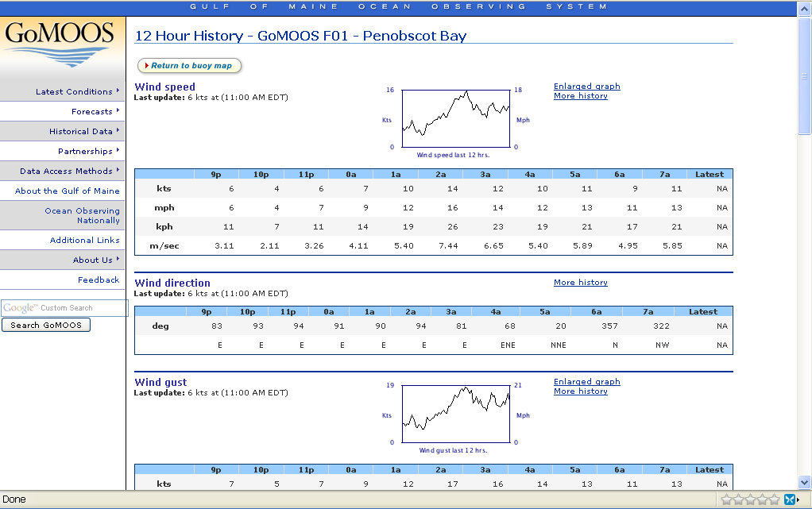Click the 2.11 m/sec value
This screenshot has height=509, width=812.
pos(269,246)
